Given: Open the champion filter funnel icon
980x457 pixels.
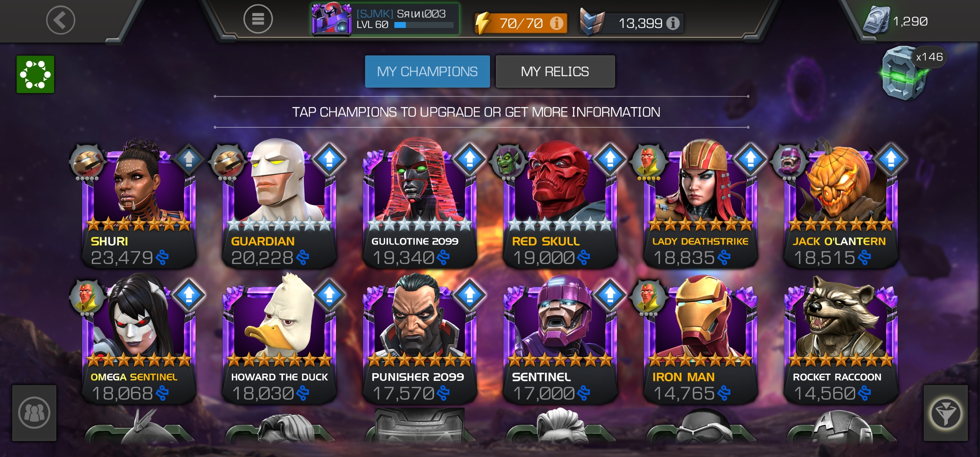Looking at the screenshot, I should [x=945, y=413].
